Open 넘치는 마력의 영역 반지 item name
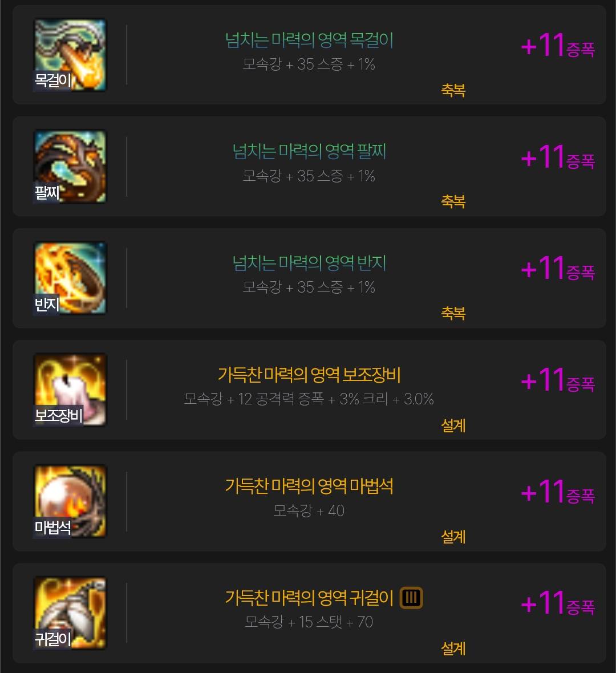Viewport: 616px width, 673px height. 309,263
